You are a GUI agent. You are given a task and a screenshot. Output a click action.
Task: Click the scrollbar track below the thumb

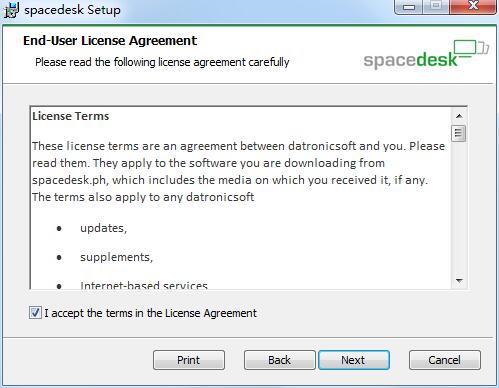459,207
